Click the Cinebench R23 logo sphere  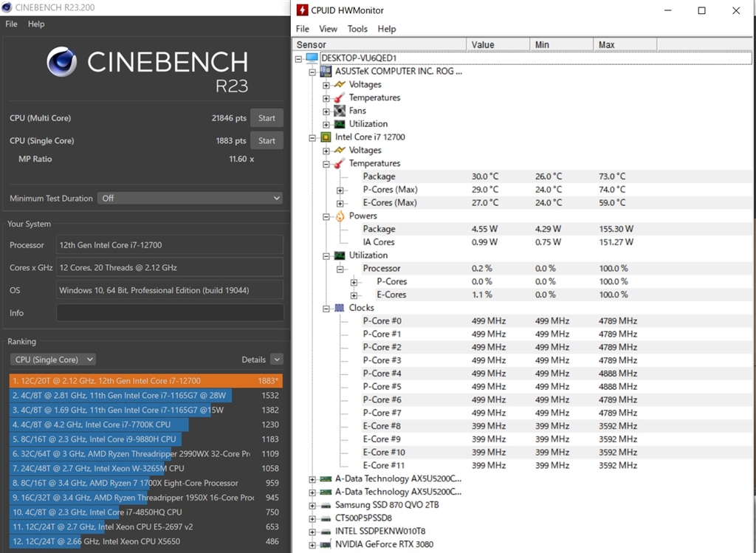(x=62, y=62)
